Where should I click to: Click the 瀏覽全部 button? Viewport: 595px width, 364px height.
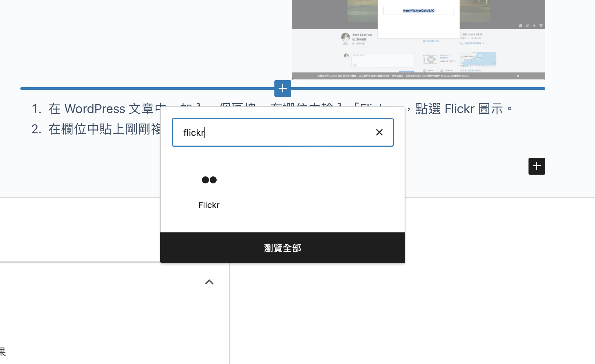tap(282, 248)
